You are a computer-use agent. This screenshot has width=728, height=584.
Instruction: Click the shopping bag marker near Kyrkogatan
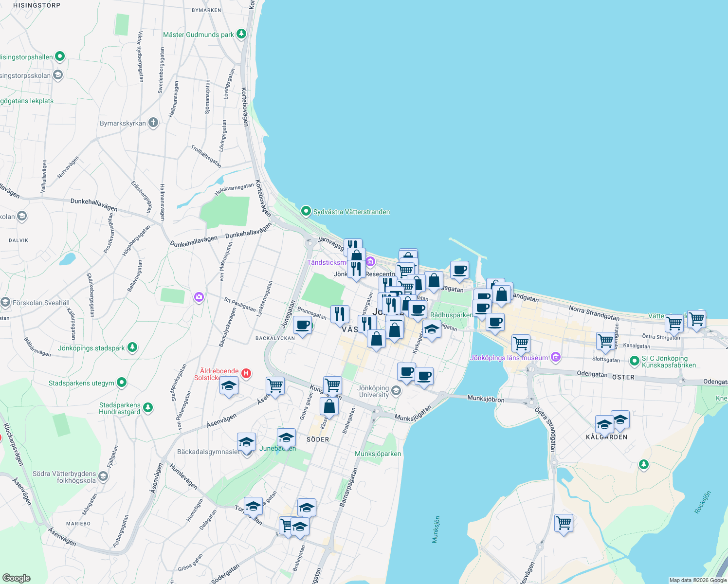pos(395,329)
